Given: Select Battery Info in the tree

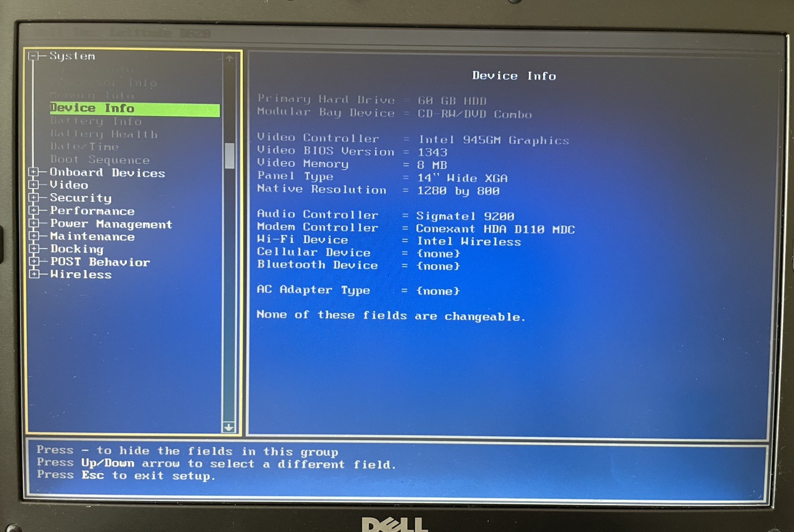Looking at the screenshot, I should pos(96,122).
